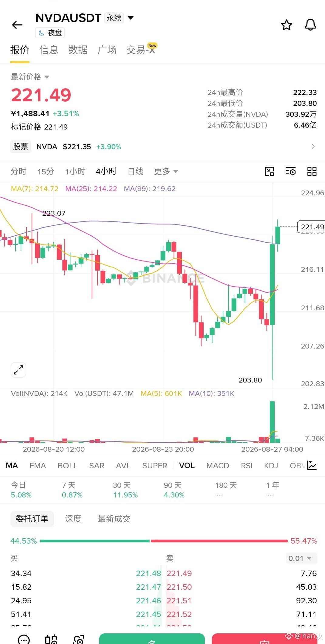Select the 4小时 timeframe
Viewport: 325px width, 644px height.
point(106,171)
